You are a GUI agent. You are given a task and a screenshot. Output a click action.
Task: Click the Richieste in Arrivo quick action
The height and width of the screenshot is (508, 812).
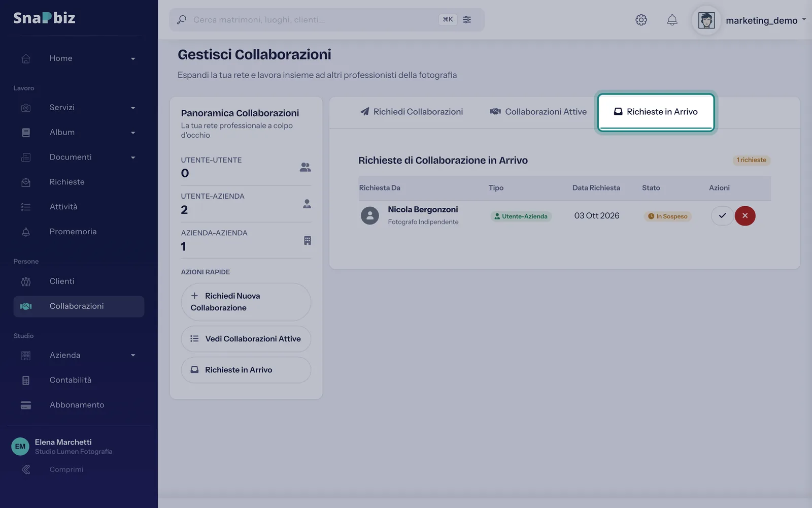(246, 370)
